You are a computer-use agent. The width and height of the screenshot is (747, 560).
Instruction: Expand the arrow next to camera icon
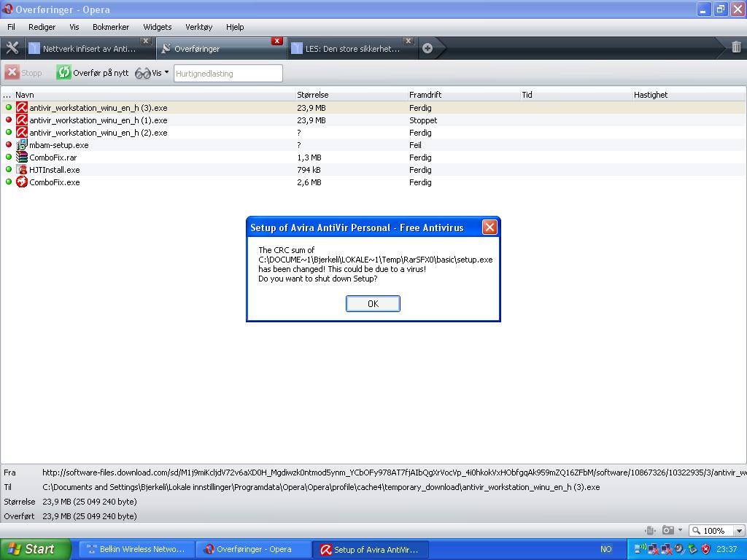(x=680, y=530)
